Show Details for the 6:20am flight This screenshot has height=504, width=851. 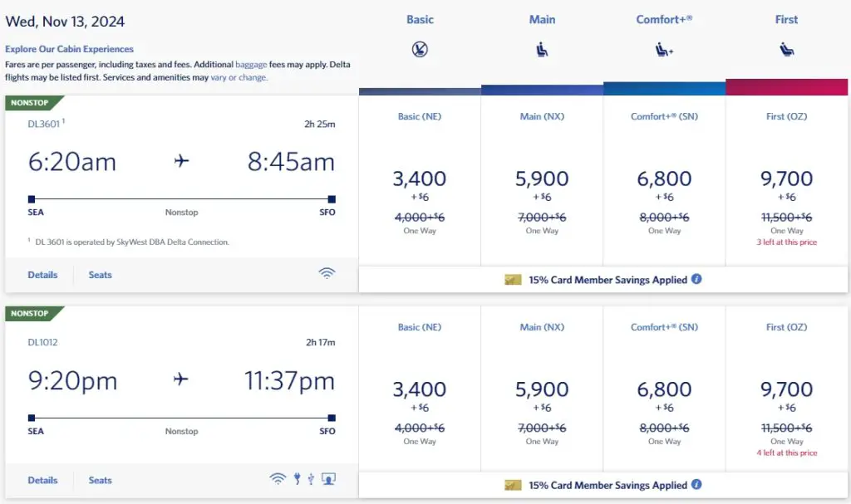click(x=42, y=275)
